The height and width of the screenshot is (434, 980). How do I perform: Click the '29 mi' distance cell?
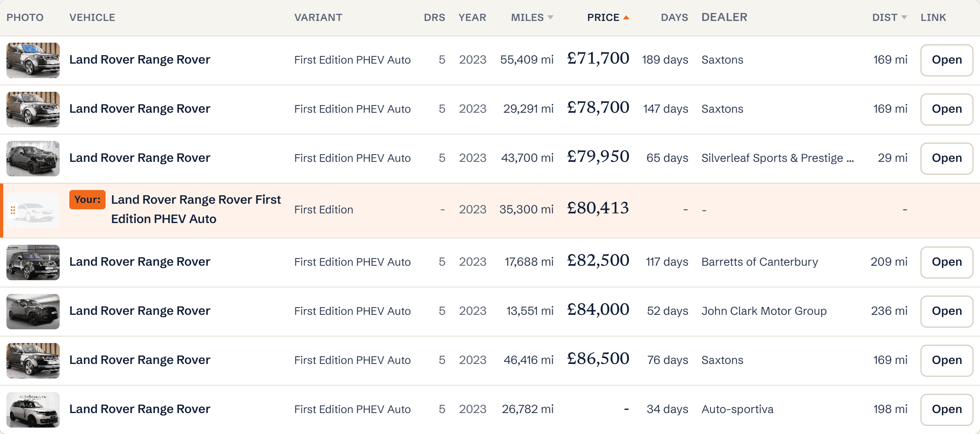click(x=893, y=158)
